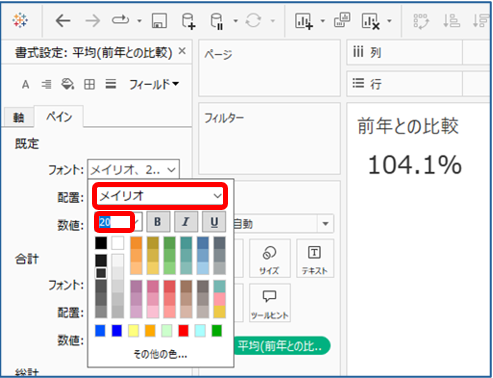Pick the black color swatch
493x378 pixels.
[101, 243]
